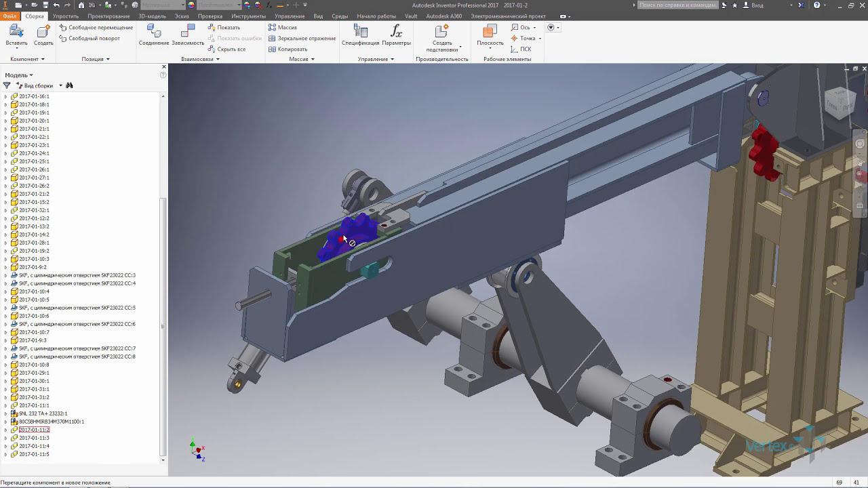This screenshot has width=868, height=488.
Task: Click the Плоскость work plane icon
Action: pyautogui.click(x=490, y=32)
